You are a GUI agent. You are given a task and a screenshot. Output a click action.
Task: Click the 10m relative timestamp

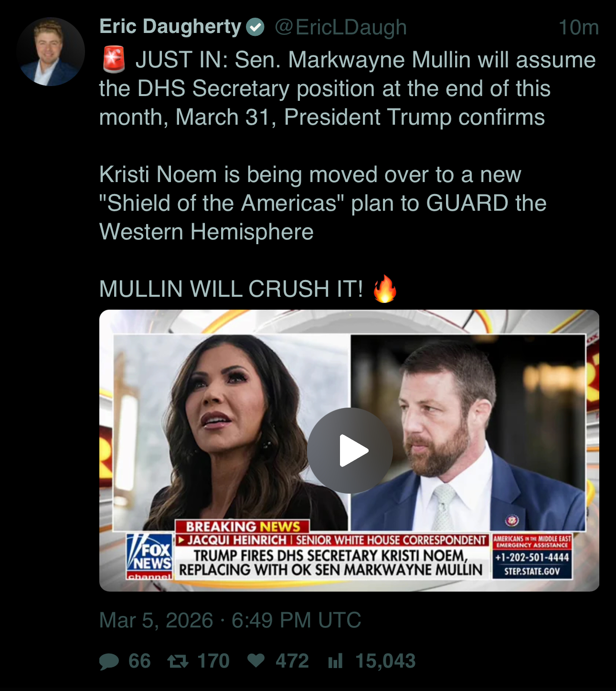(x=579, y=28)
